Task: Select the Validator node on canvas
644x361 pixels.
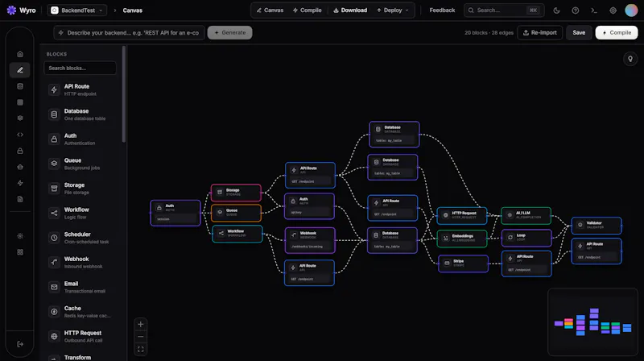Action: [597, 226]
